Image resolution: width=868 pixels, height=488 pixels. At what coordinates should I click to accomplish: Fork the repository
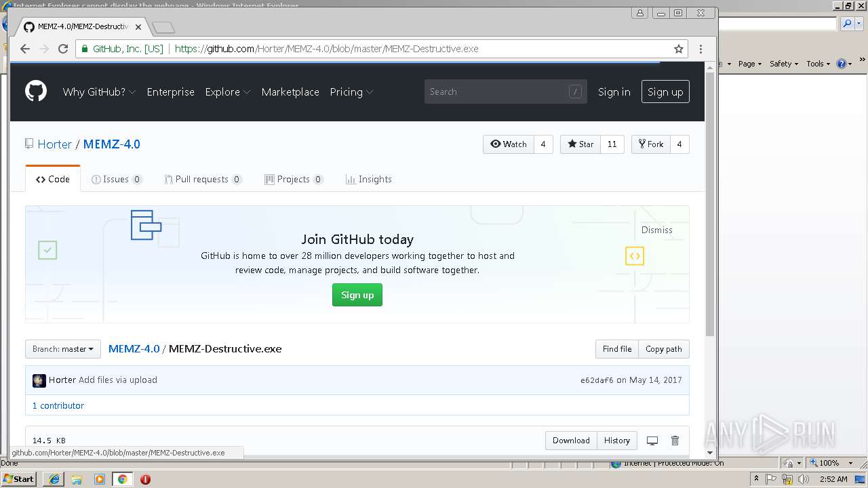click(651, 144)
